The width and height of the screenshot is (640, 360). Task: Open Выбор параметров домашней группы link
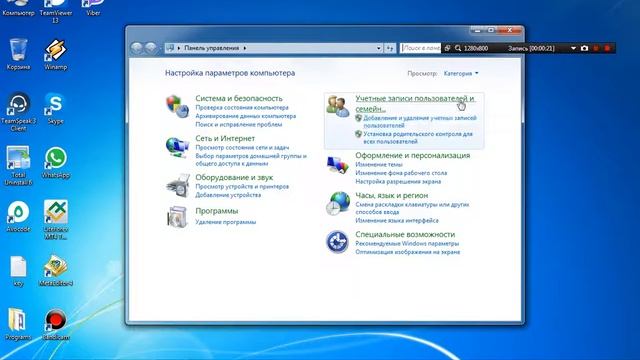pos(251,160)
